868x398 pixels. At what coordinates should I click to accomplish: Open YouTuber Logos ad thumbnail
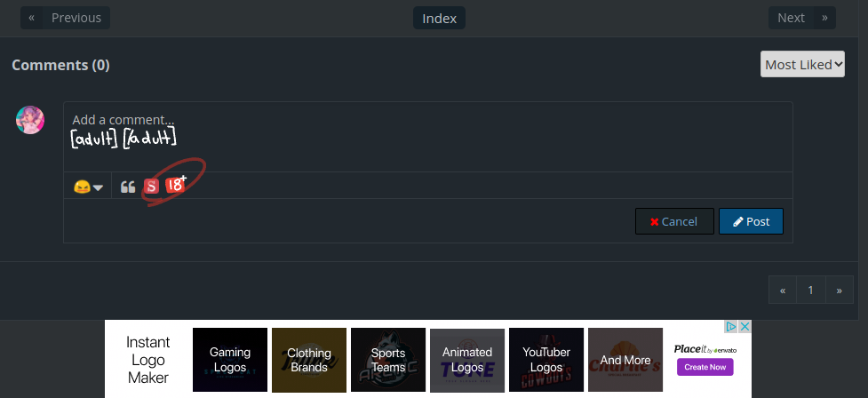click(546, 360)
